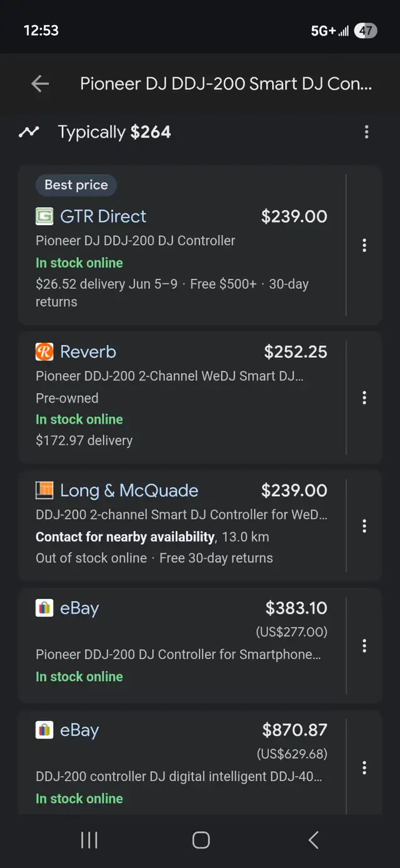Image resolution: width=400 pixels, height=868 pixels.
Task: Open more options for $383.10 eBay listing
Action: [x=364, y=645]
